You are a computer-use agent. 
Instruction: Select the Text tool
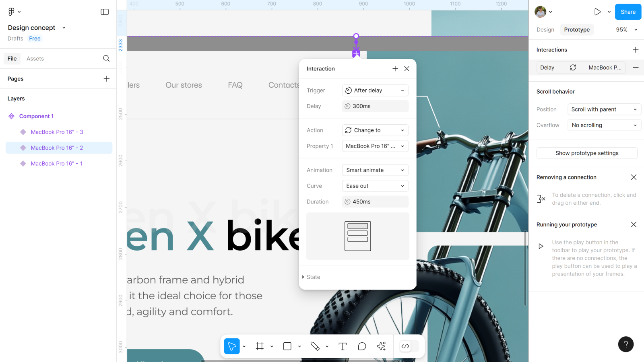coord(343,346)
